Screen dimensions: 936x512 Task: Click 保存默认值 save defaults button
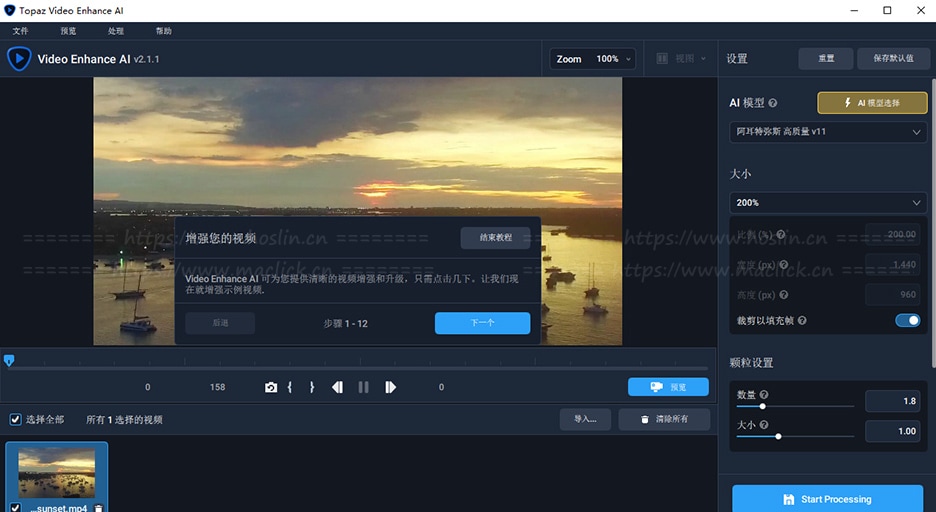pyautogui.click(x=893, y=58)
